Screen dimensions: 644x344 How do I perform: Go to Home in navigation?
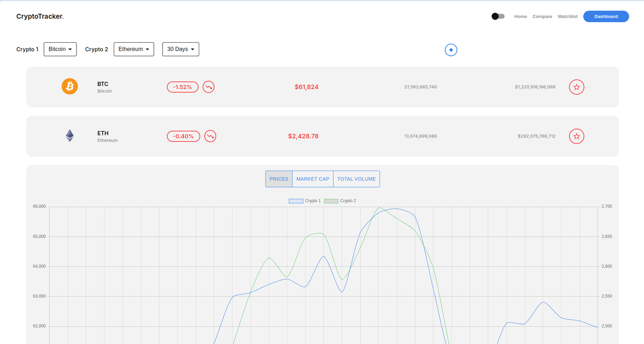521,17
